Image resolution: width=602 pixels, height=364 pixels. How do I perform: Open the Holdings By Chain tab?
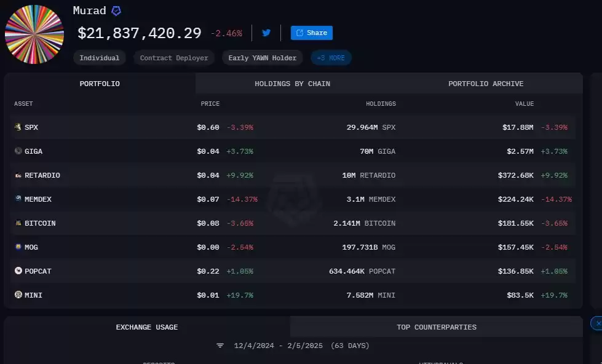click(293, 84)
